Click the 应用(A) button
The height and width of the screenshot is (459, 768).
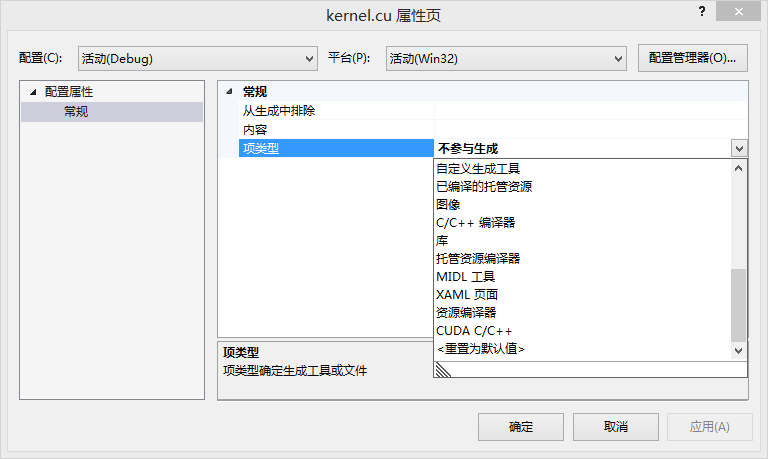[x=710, y=427]
